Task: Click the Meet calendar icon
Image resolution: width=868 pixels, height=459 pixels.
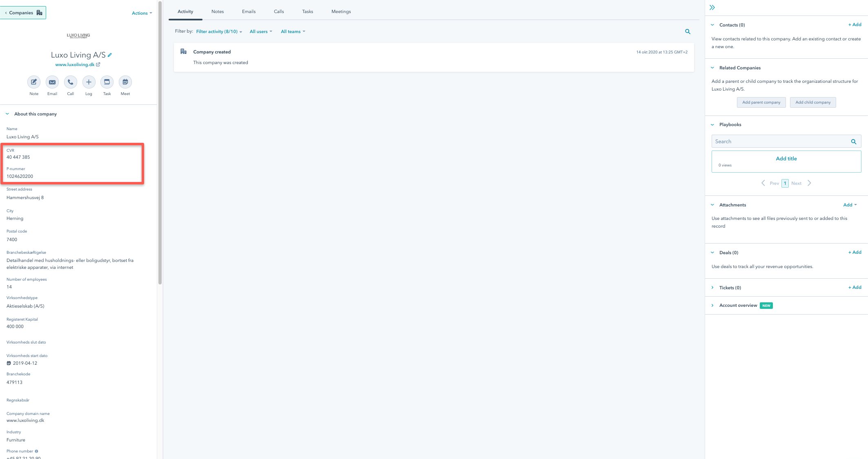Action: [x=125, y=82]
